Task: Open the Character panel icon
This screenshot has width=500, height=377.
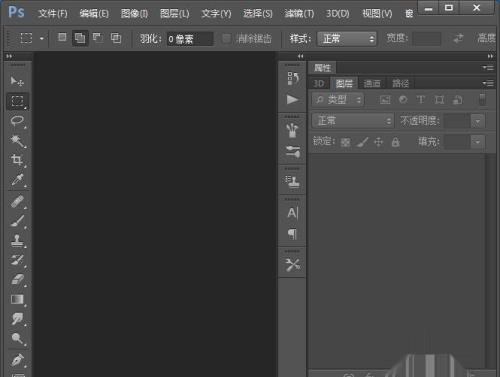Action: click(292, 213)
